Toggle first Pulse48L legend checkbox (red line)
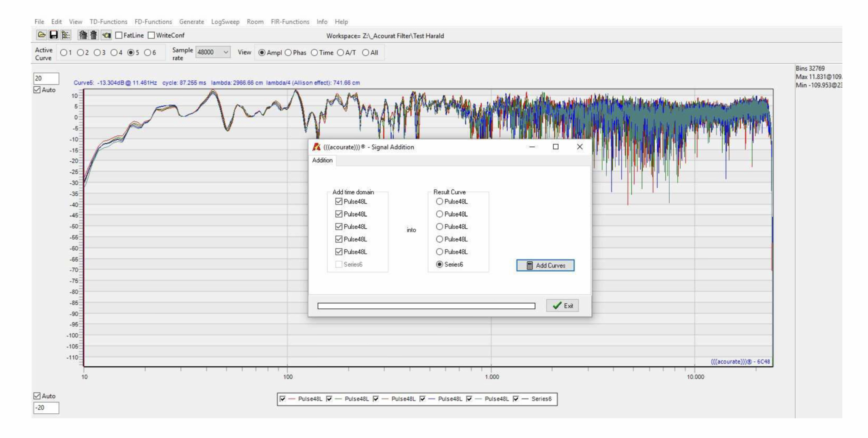Viewport: 868px width, 438px height. click(x=282, y=399)
